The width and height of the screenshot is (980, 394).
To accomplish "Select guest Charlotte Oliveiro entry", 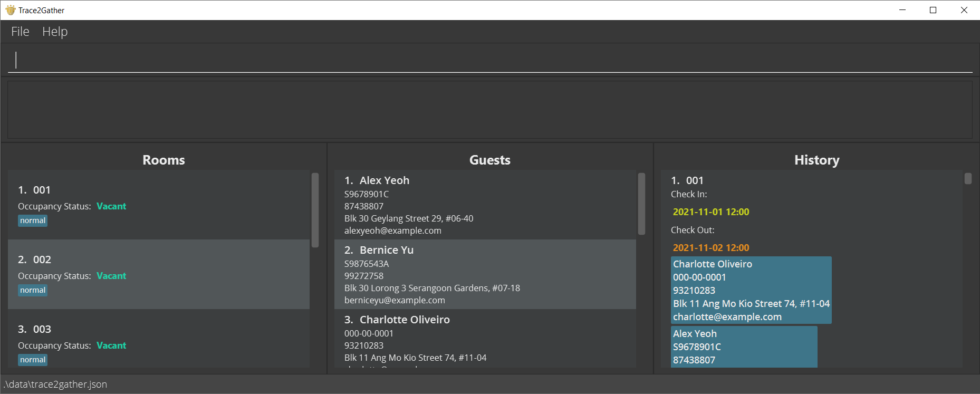I will pos(485,339).
